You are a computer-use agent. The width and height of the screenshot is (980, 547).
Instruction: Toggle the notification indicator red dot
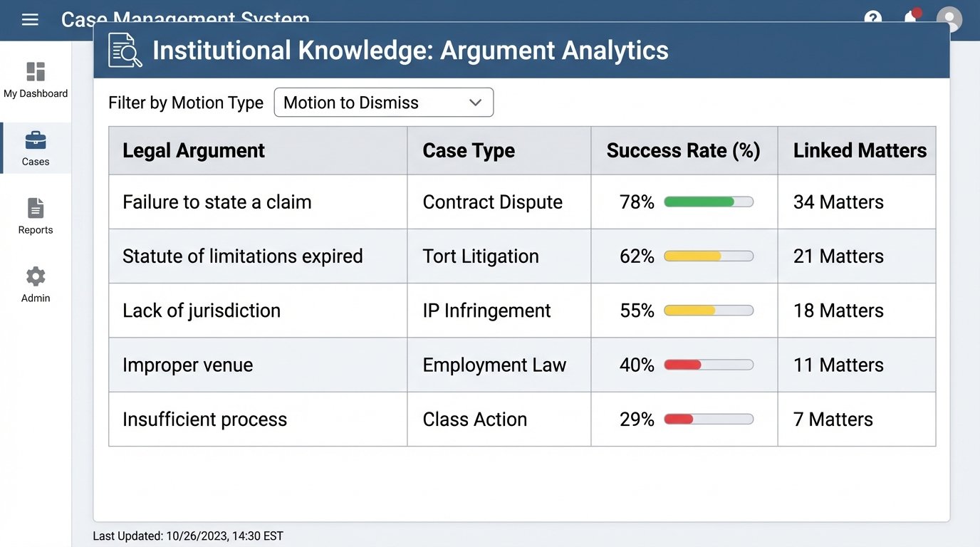[x=916, y=11]
